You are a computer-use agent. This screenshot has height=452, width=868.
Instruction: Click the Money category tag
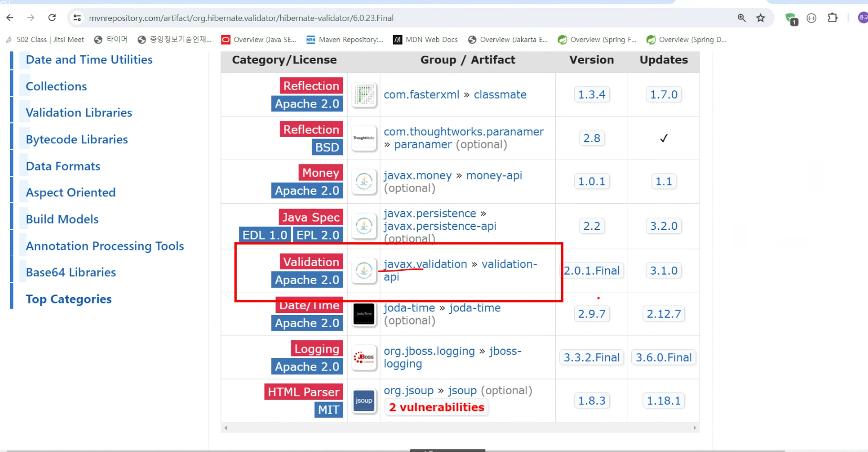click(x=321, y=173)
